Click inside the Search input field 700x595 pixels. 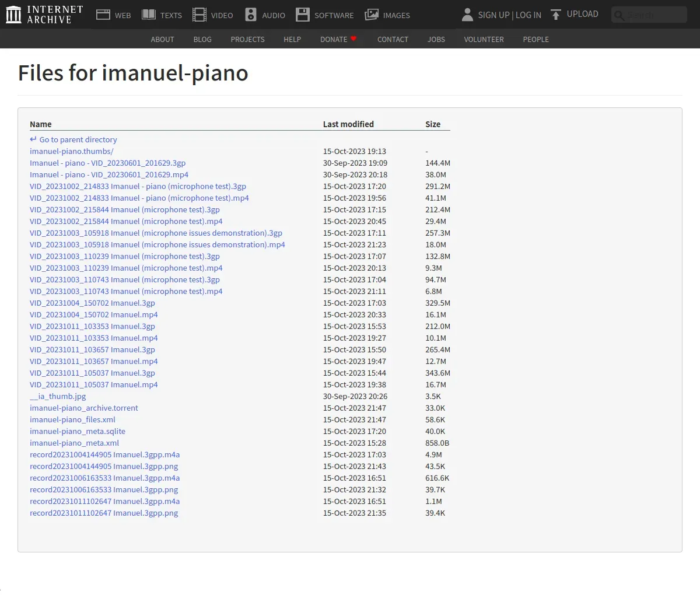click(x=649, y=15)
